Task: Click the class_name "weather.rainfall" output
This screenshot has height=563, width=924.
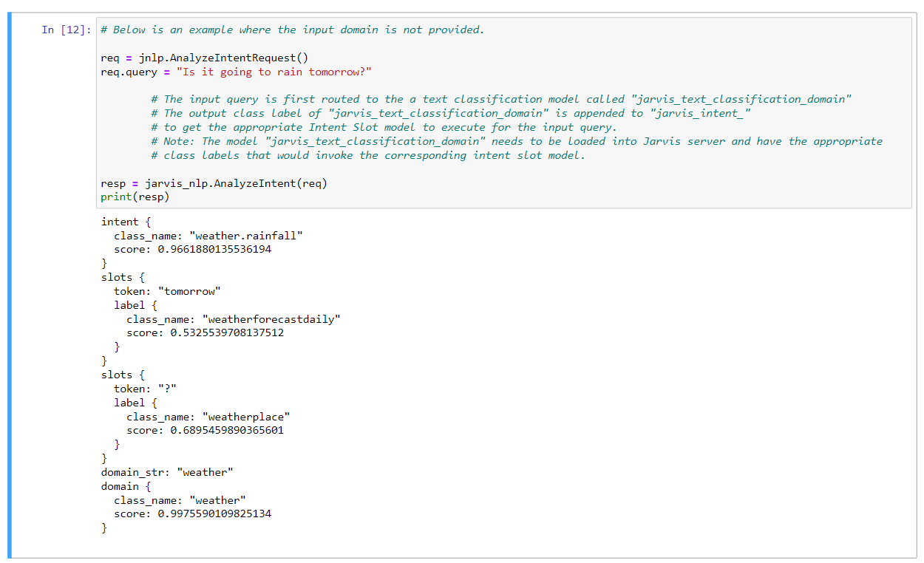Action: (x=208, y=236)
